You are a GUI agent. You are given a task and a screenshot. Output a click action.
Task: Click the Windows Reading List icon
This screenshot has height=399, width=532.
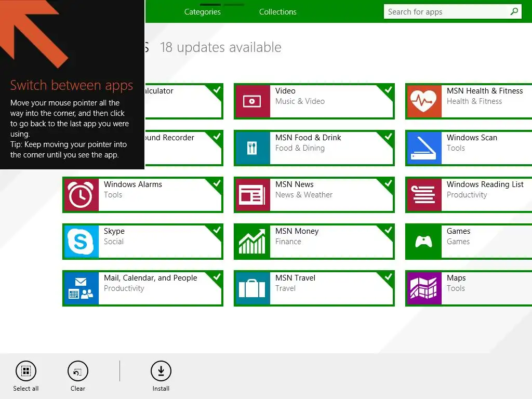(423, 195)
